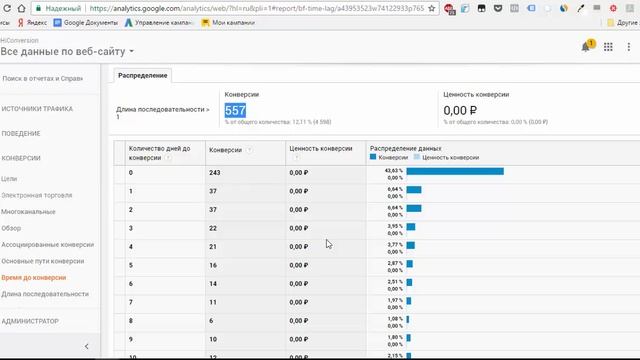
Task: Click the 43,63 % distribution bar
Action: (x=455, y=171)
